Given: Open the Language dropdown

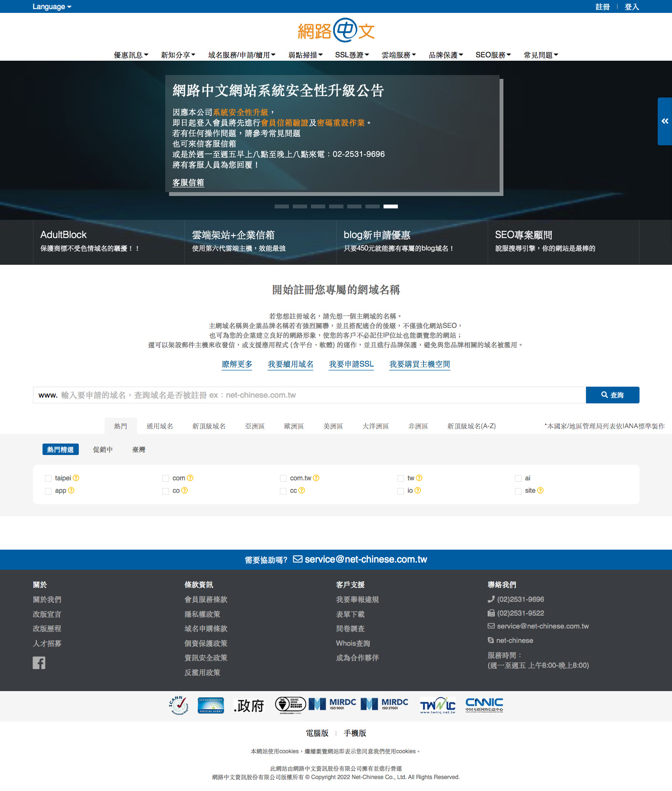Looking at the screenshot, I should pos(52,7).
